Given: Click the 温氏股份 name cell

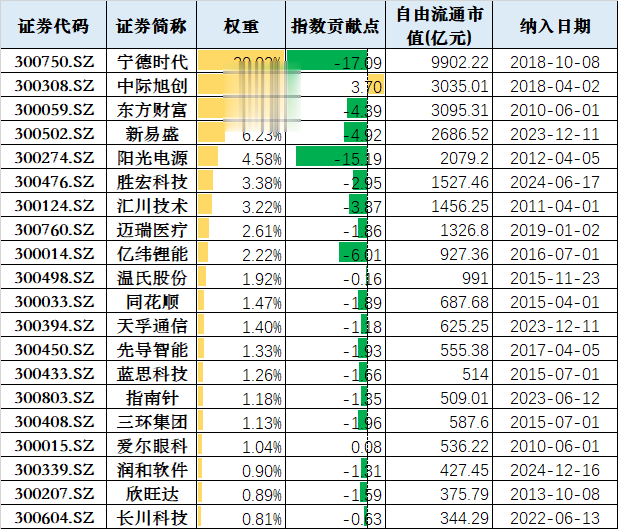Looking at the screenshot, I should pyautogui.click(x=152, y=278).
